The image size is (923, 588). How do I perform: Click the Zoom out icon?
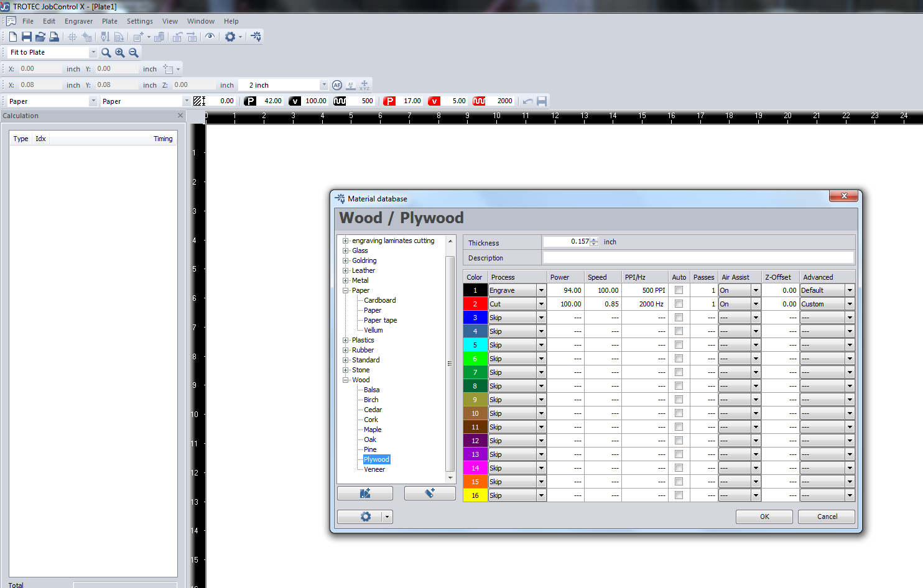click(x=134, y=53)
